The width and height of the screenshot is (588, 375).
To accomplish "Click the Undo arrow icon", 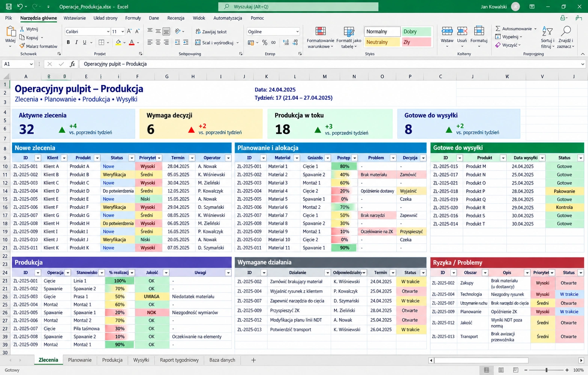I will pyautogui.click(x=20, y=6).
